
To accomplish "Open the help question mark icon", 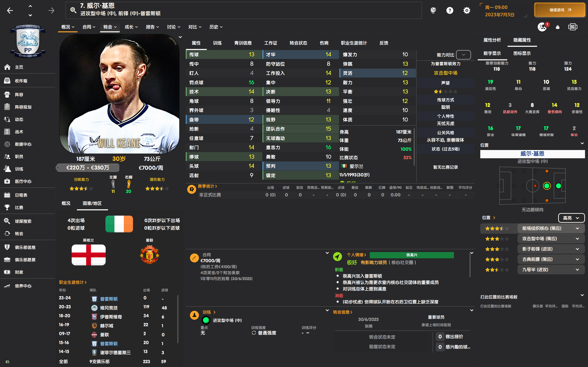I will pyautogui.click(x=449, y=11).
